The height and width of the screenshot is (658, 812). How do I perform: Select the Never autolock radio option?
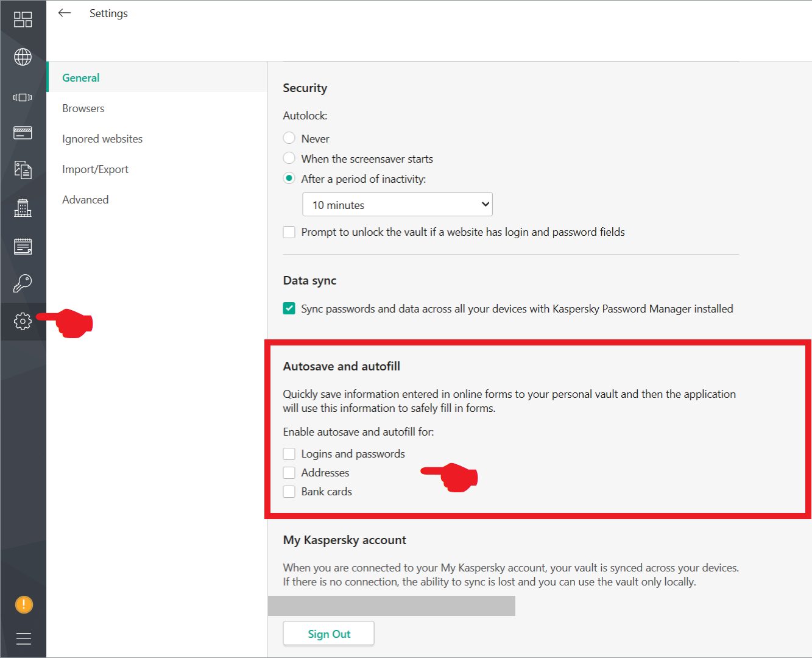[x=289, y=138]
